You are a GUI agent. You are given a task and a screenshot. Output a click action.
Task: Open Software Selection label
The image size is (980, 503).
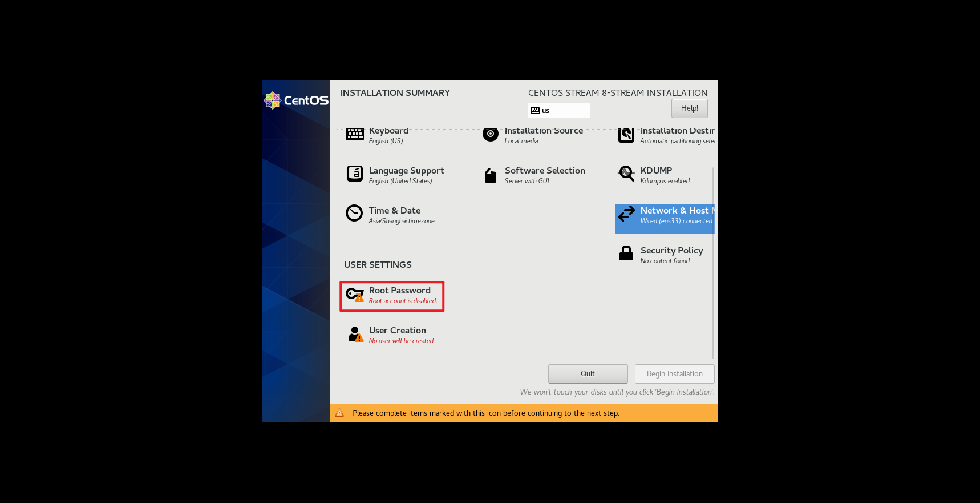(545, 170)
